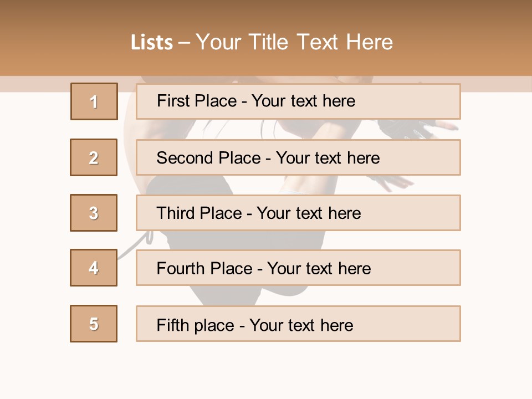This screenshot has height=399, width=532.
Task: Click the First Place text box
Action: (x=298, y=101)
